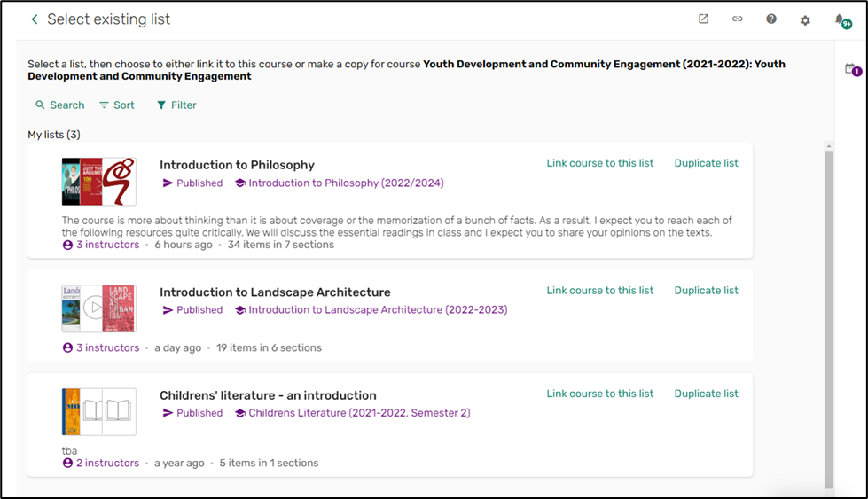Click the Childrens Literature (2021-2022, Semester 2) course link
This screenshot has height=499, width=868.
coord(353,413)
